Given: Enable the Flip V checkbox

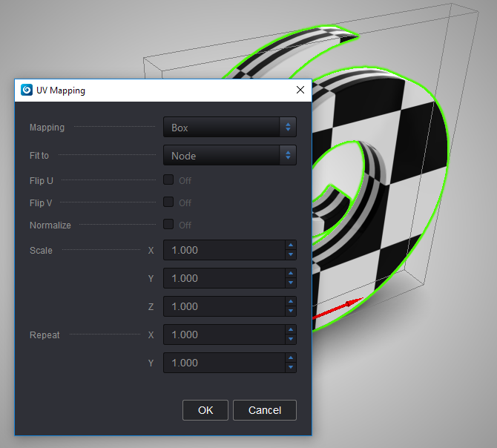Looking at the screenshot, I should (168, 202).
